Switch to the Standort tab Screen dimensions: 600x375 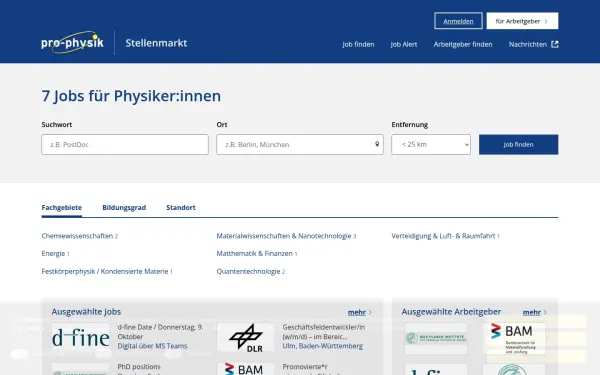click(181, 207)
